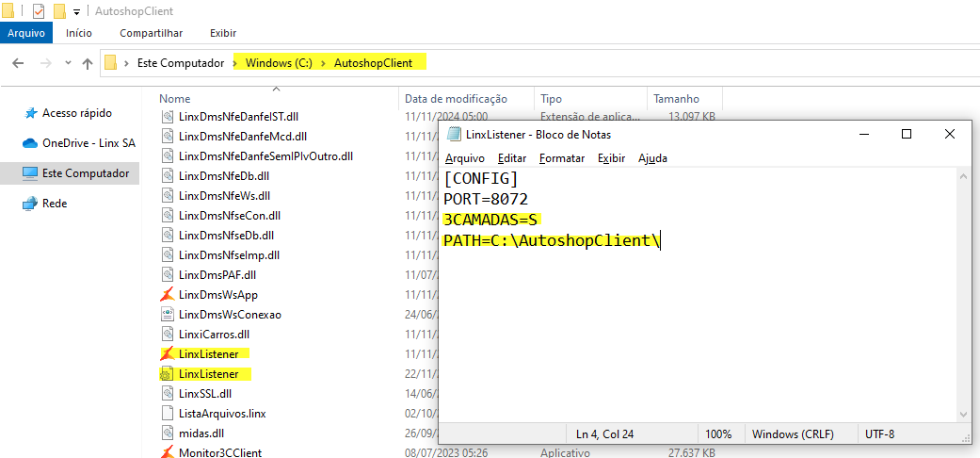This screenshot has width=980, height=458.
Task: Open the Customize Quick Access Toolbar dropdown
Action: pyautogui.click(x=76, y=12)
